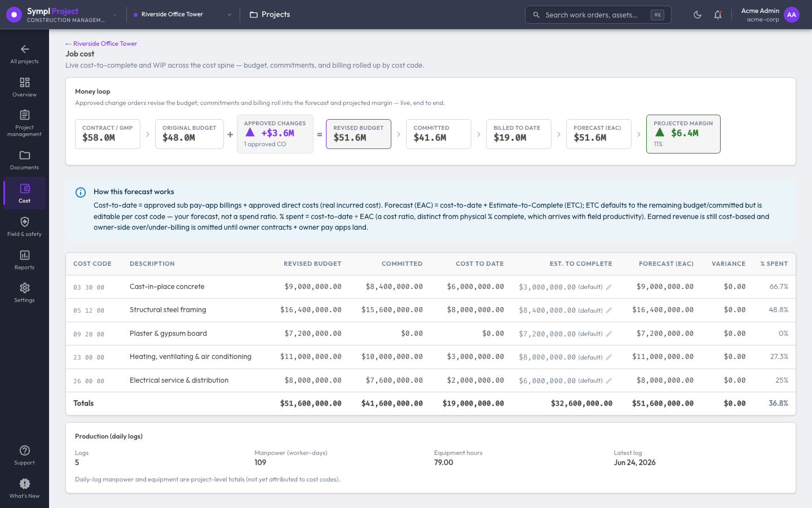Open Project management in sidebar

coord(24,124)
